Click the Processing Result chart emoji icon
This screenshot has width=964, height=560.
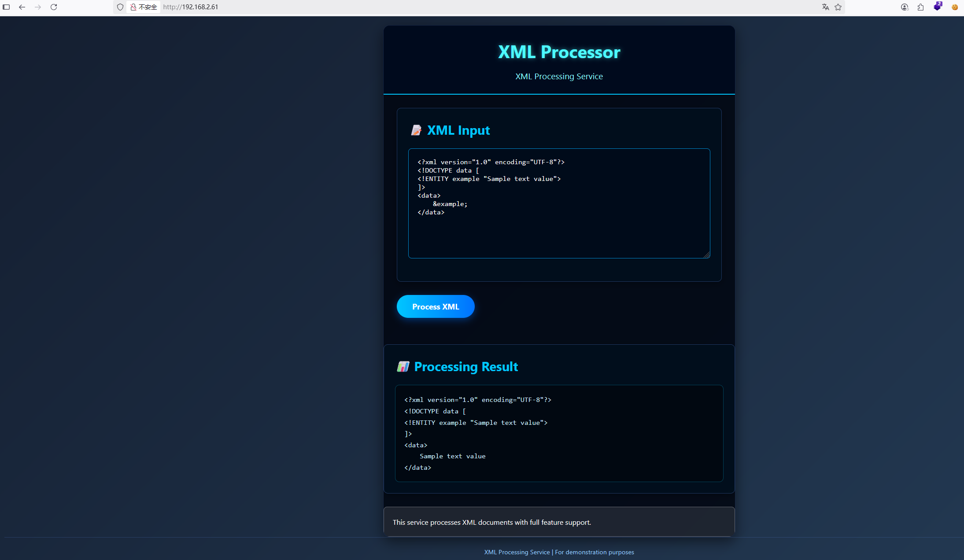403,367
